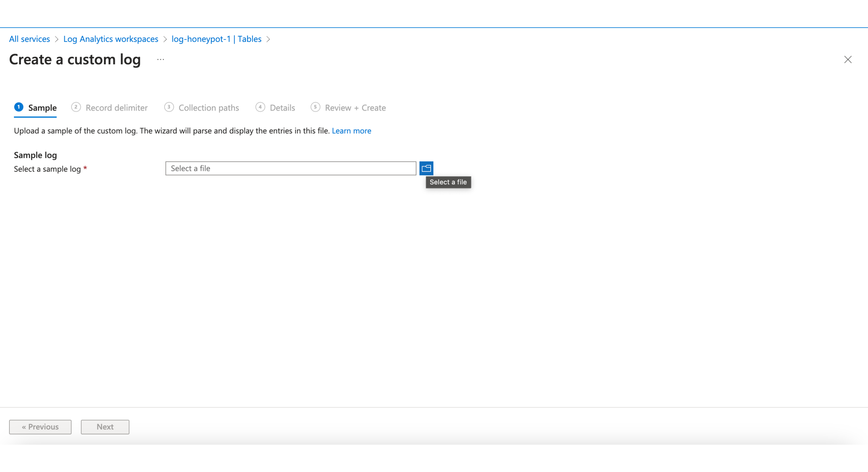Click the step 2 circle icon

click(76, 107)
